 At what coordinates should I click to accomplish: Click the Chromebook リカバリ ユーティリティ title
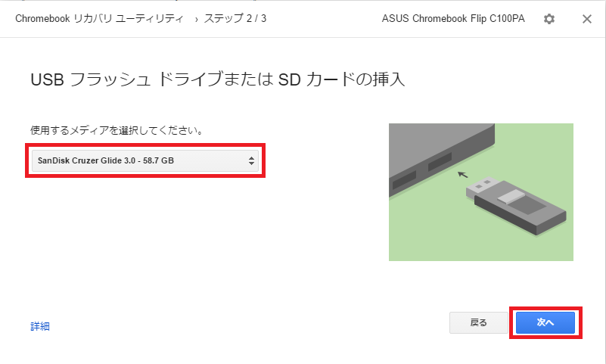99,19
